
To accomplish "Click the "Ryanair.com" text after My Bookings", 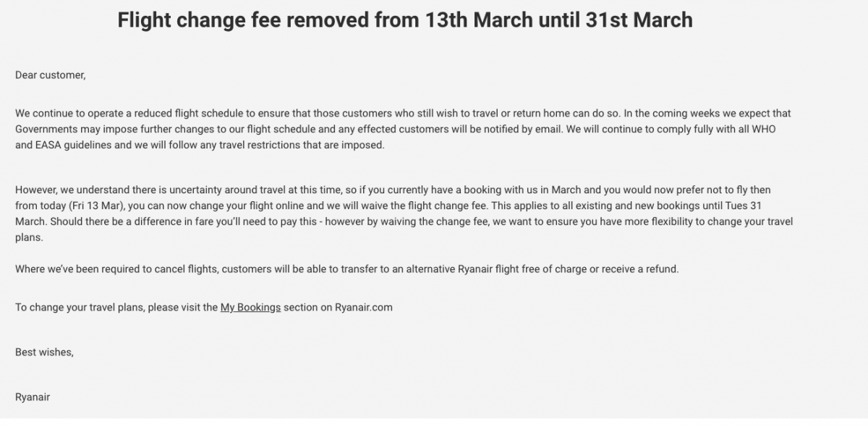I will 364,307.
